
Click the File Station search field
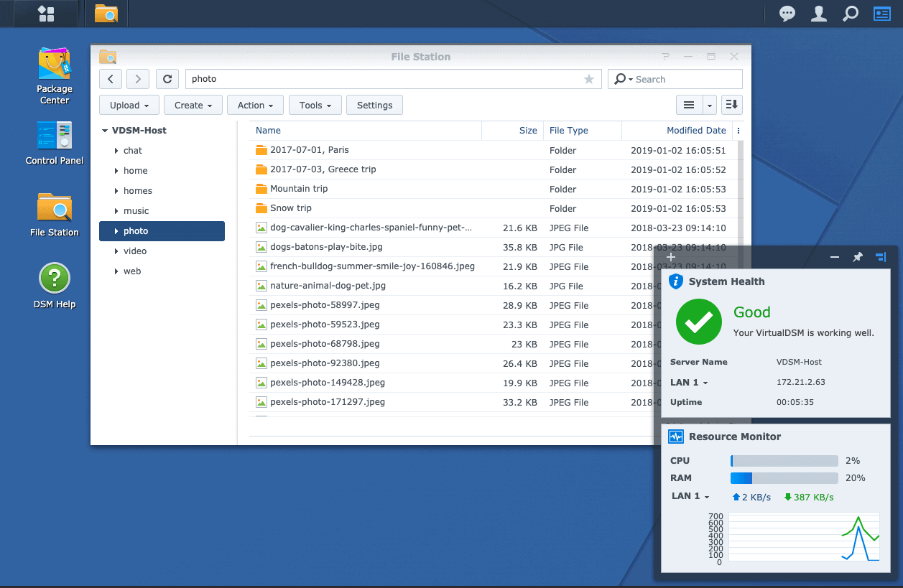click(x=682, y=79)
